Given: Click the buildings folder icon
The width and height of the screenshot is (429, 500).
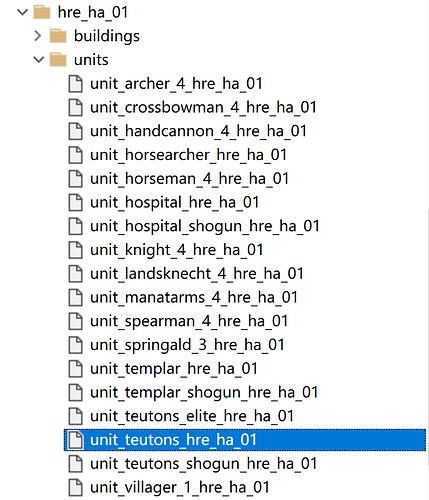Looking at the screenshot, I should (58, 36).
